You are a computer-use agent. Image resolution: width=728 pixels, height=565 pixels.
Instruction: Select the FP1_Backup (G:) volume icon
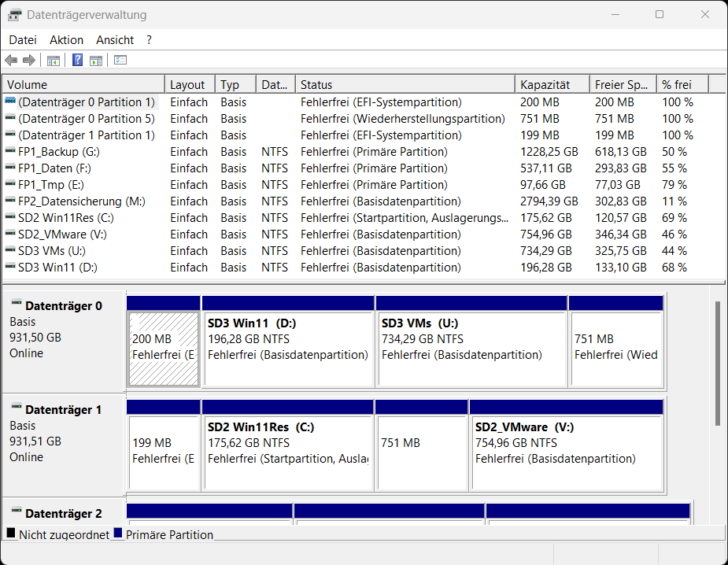(x=11, y=151)
